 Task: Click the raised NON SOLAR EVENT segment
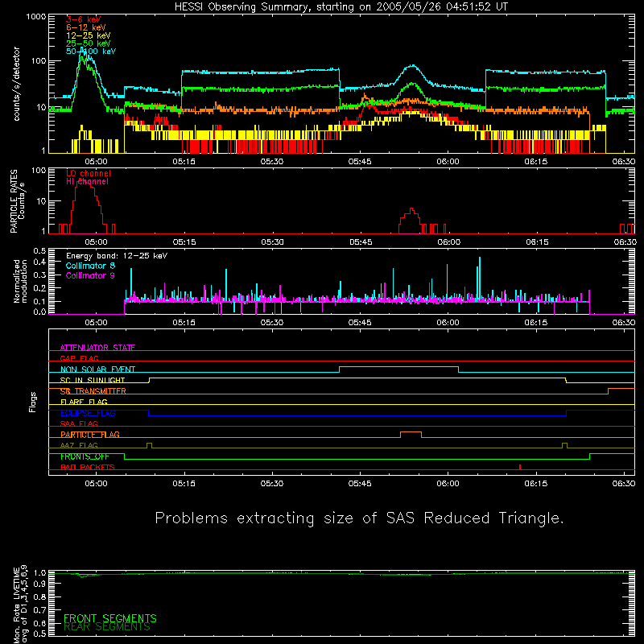(x=398, y=367)
